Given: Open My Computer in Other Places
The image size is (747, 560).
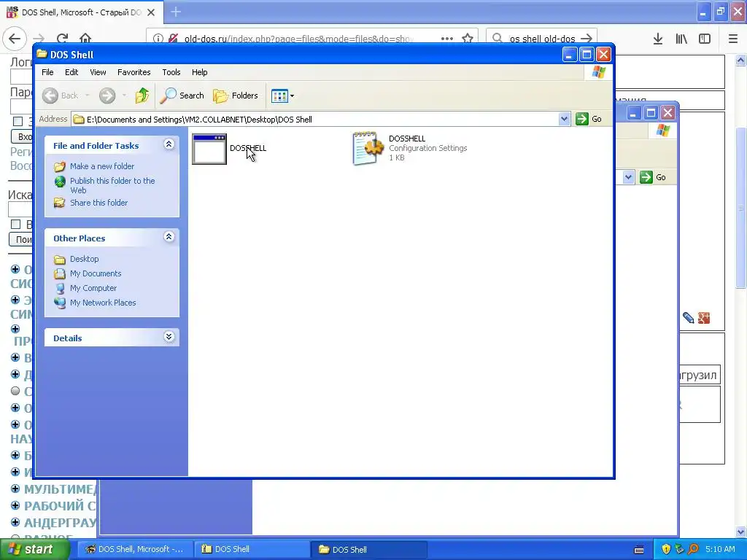Looking at the screenshot, I should [93, 288].
